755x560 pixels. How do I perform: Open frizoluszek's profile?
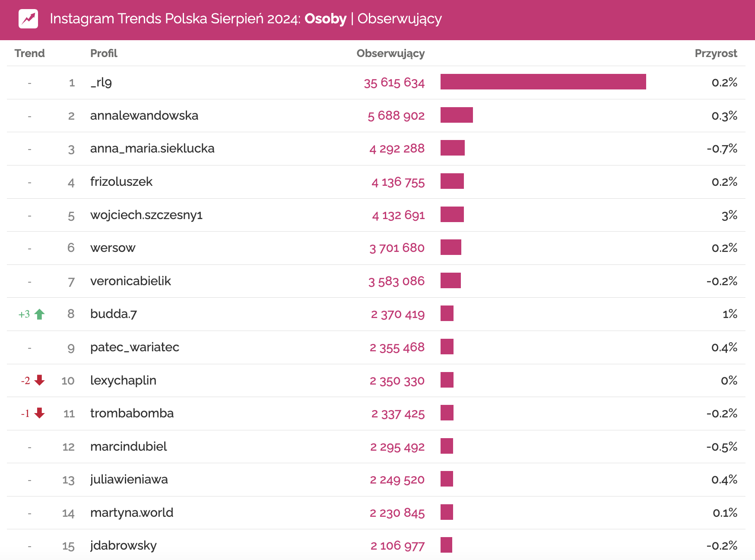click(x=121, y=181)
